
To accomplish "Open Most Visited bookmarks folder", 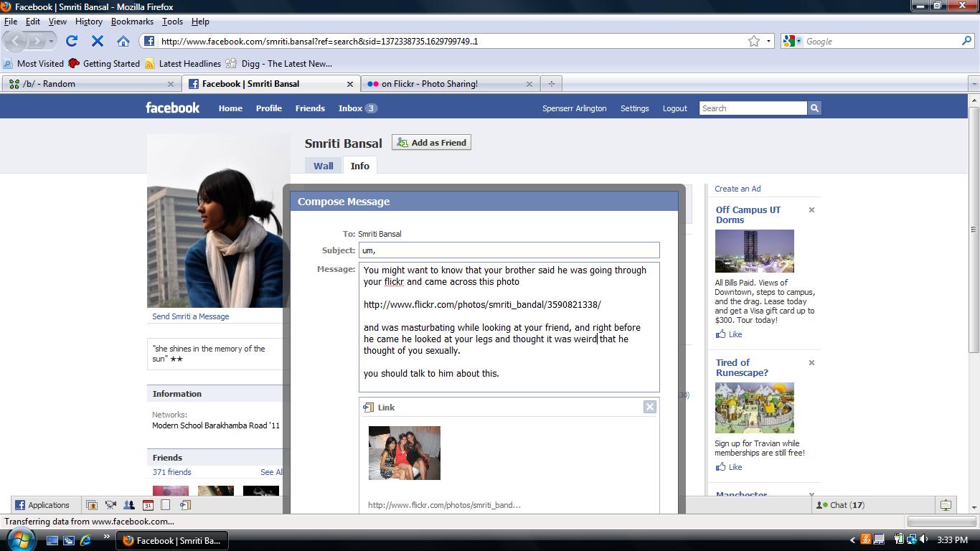I will click(34, 63).
